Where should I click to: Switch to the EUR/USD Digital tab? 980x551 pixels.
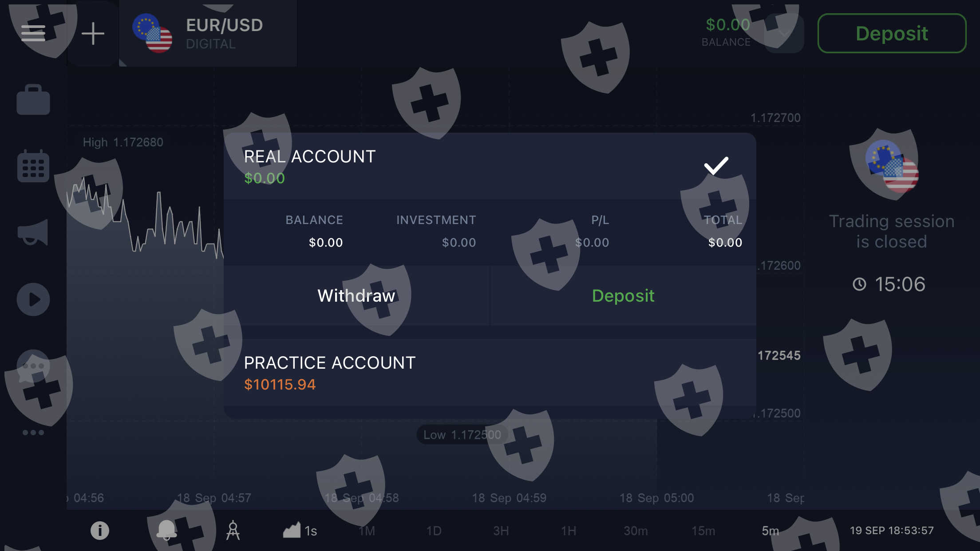208,34
